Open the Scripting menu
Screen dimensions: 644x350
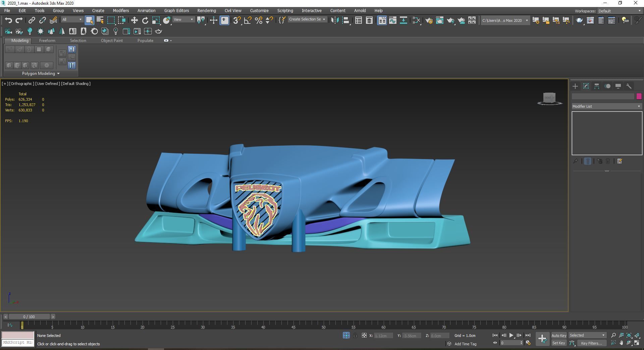point(285,11)
